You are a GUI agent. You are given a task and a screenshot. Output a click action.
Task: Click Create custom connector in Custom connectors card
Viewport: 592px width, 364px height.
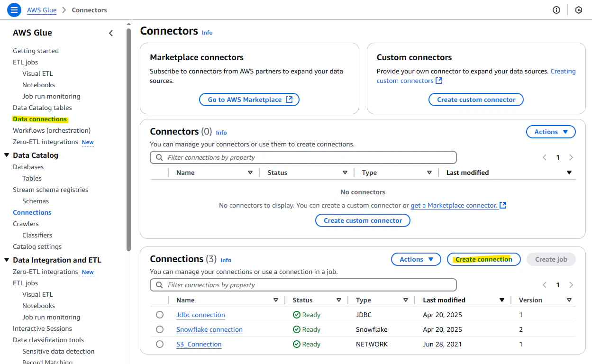point(476,100)
